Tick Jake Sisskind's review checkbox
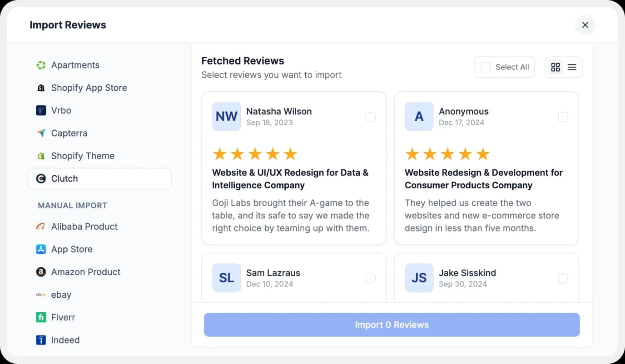The height and width of the screenshot is (364, 625). tap(563, 279)
